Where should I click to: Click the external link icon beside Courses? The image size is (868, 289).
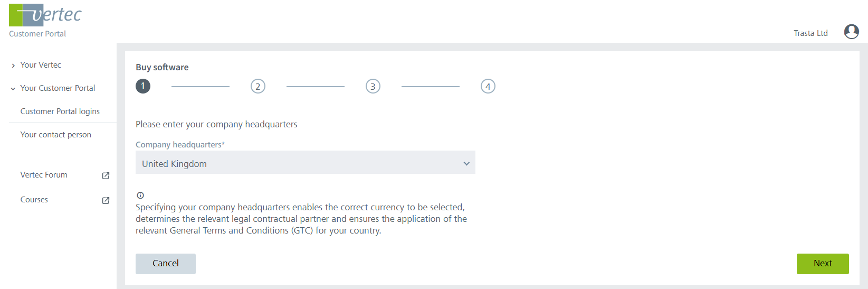(x=106, y=200)
